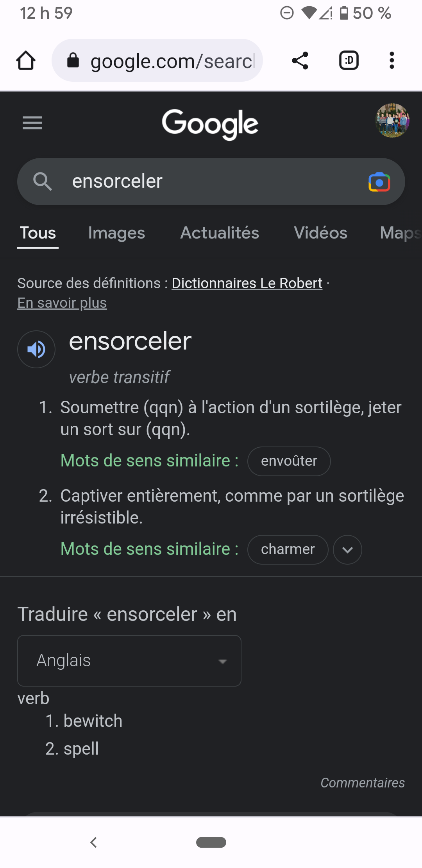Screen dimensions: 422x868
Task: Tap the Commentaires feedback link
Action: point(363,783)
